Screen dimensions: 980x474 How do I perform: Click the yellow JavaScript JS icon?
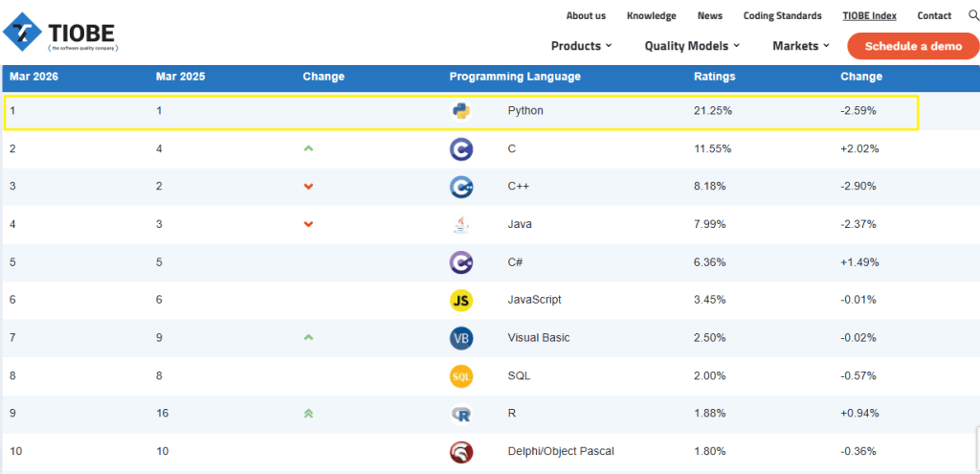[x=461, y=301]
